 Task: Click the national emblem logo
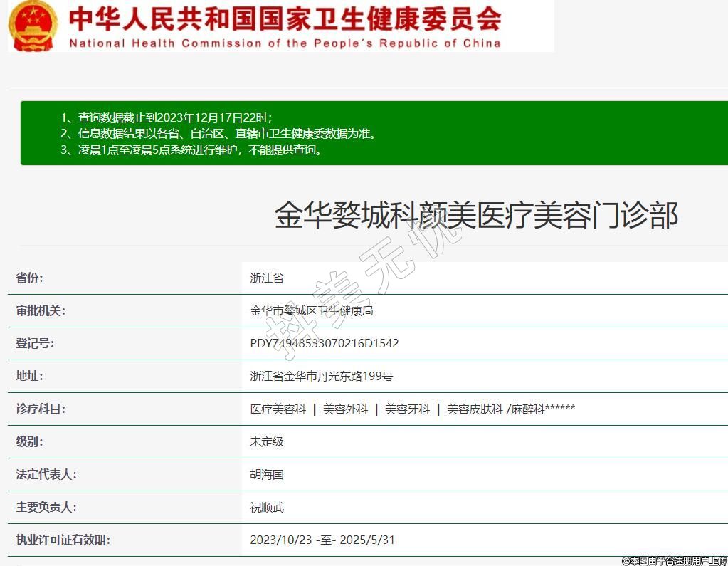point(33,26)
